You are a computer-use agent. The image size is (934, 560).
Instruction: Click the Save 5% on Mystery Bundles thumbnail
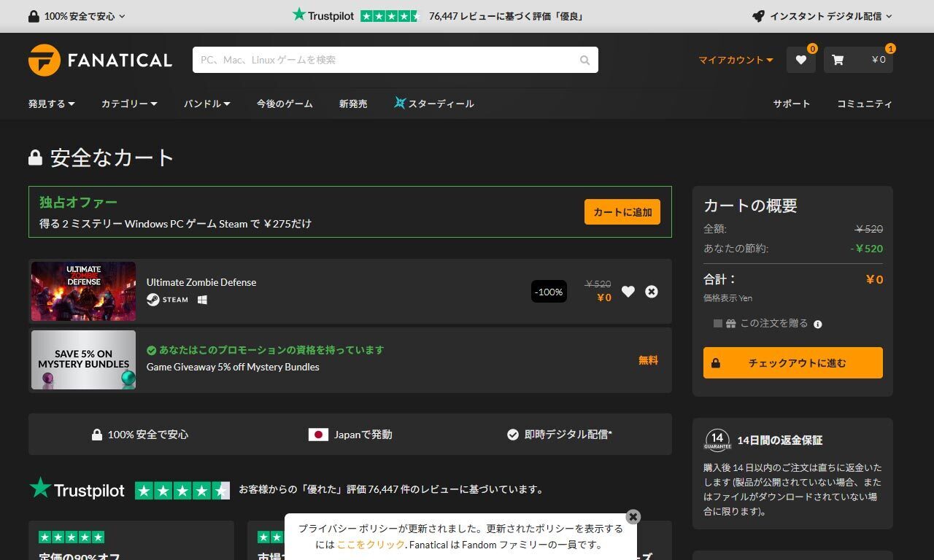83,359
